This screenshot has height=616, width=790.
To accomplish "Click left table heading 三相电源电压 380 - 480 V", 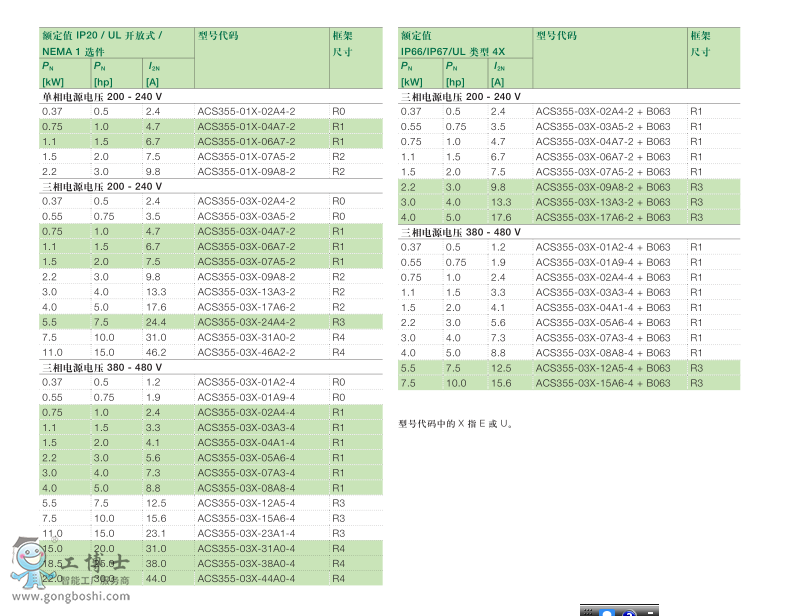I will (x=102, y=368).
